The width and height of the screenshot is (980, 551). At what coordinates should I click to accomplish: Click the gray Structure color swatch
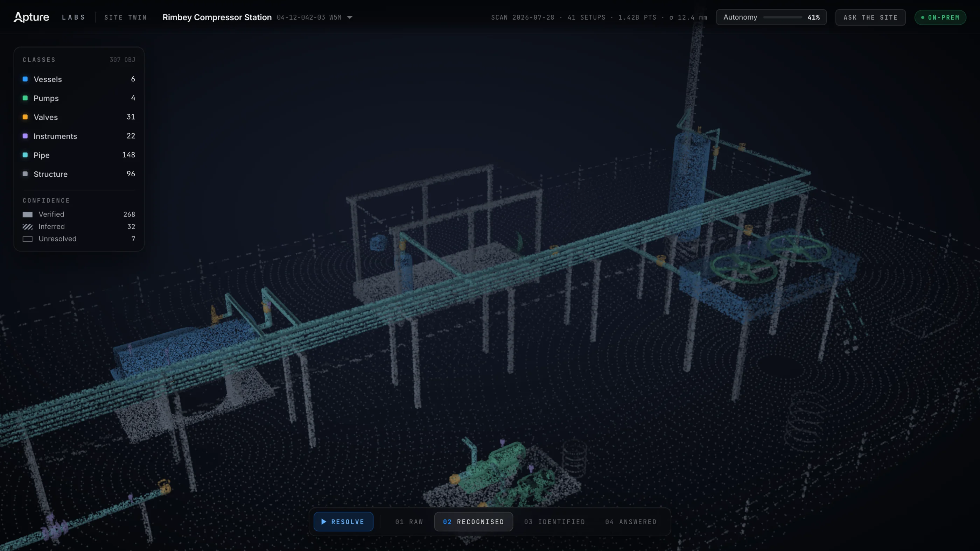click(25, 174)
